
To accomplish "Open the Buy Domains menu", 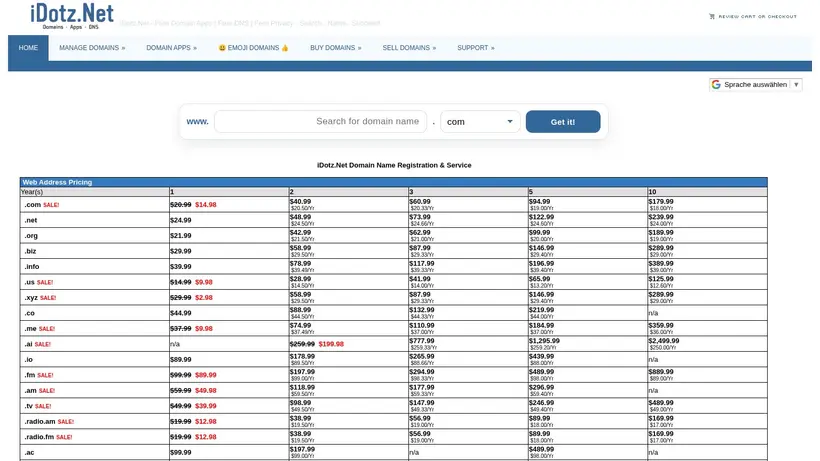I will coord(336,48).
